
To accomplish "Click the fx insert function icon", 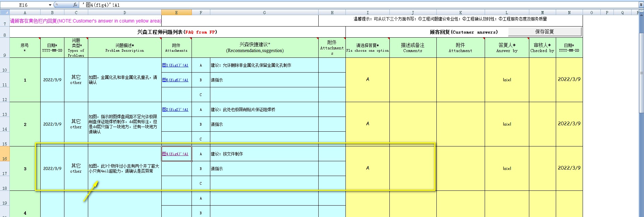I will (75, 5).
